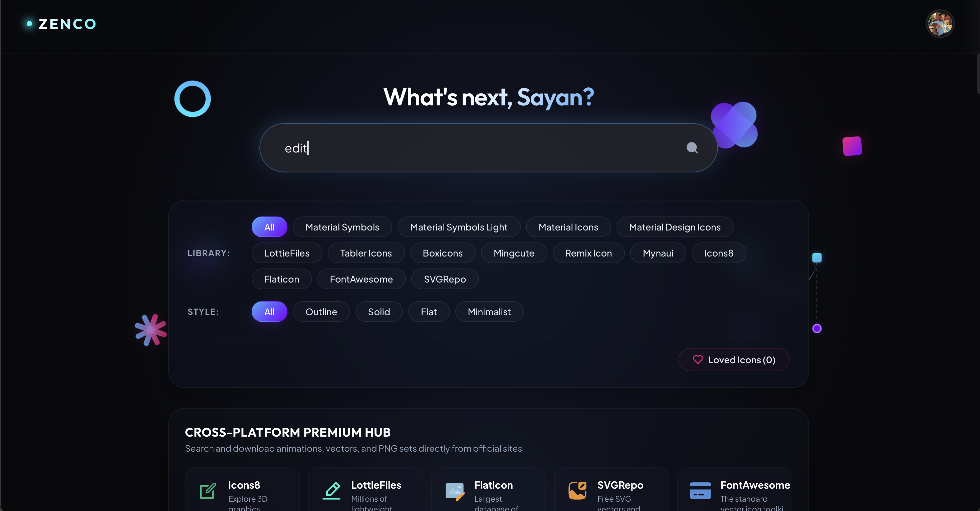
Task: Click 'What's next, Sayan?' heading
Action: [488, 97]
